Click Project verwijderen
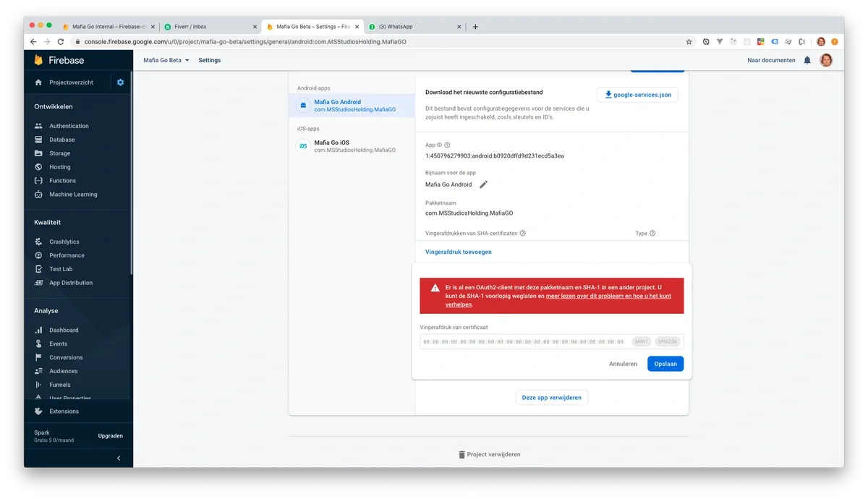The height and width of the screenshot is (499, 868). 489,454
